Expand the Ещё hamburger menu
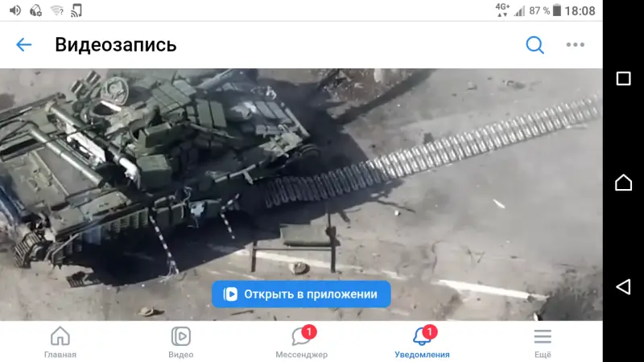This screenshot has width=644, height=362. click(x=543, y=342)
